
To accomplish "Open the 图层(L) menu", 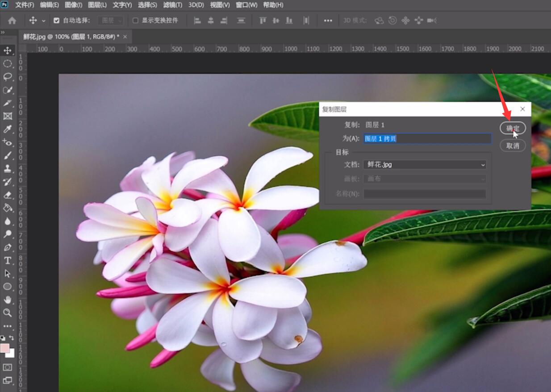I will (97, 5).
